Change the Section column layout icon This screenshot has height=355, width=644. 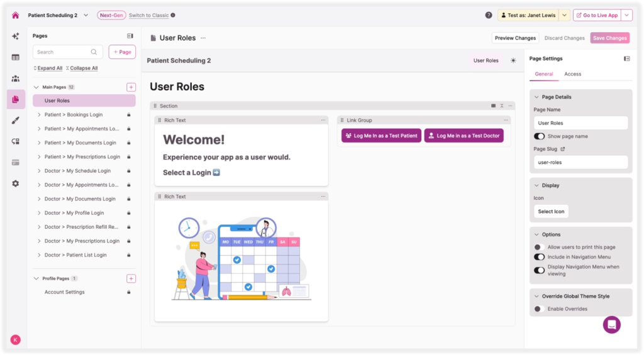493,106
